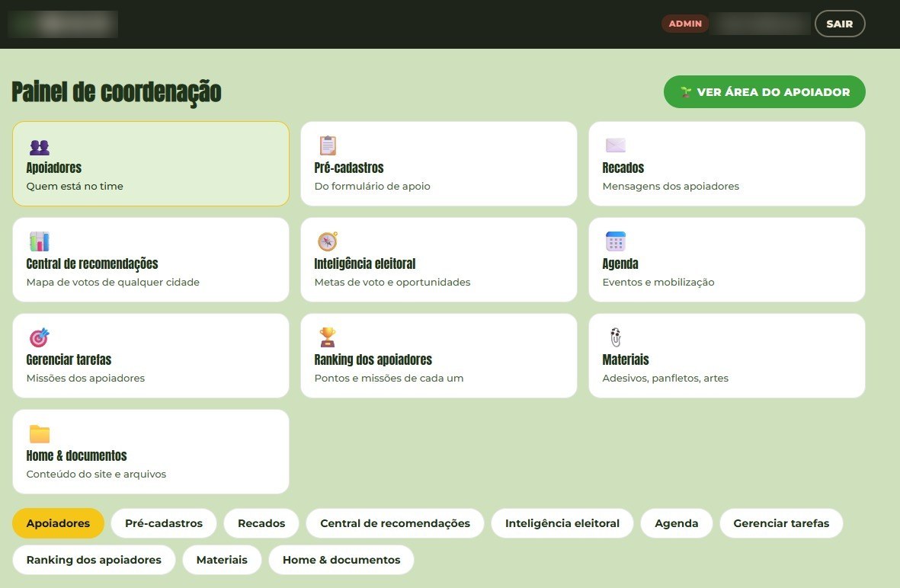Switch to the Pré-cadastros pill tab
Image resolution: width=900 pixels, height=588 pixels.
click(164, 523)
